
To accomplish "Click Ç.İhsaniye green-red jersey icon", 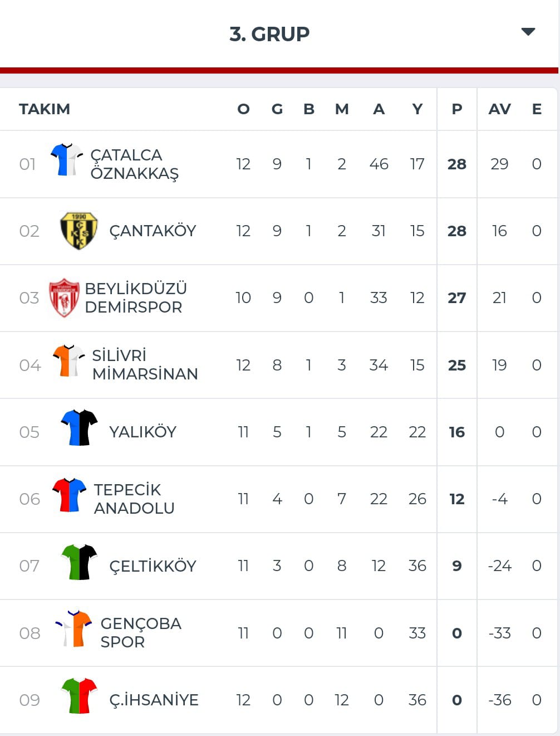I will (x=79, y=696).
